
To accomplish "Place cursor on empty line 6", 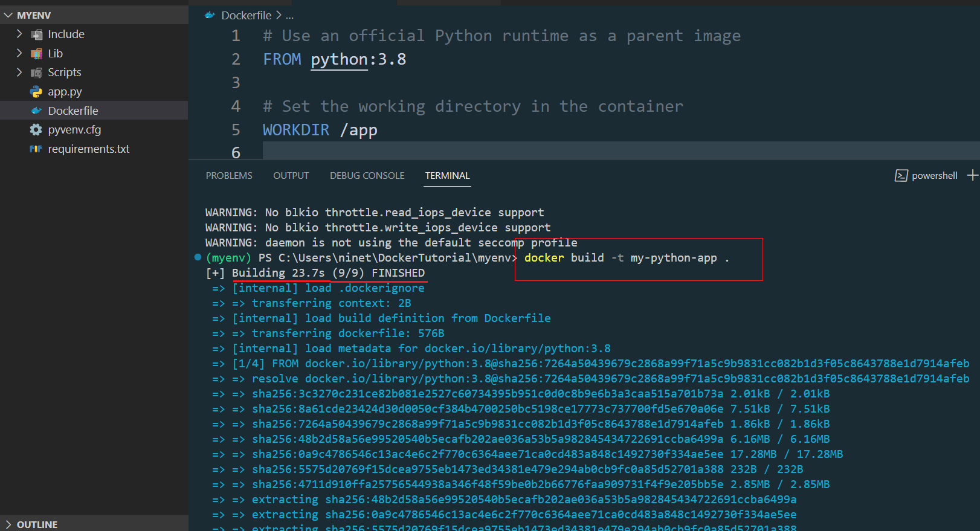I will (621, 151).
